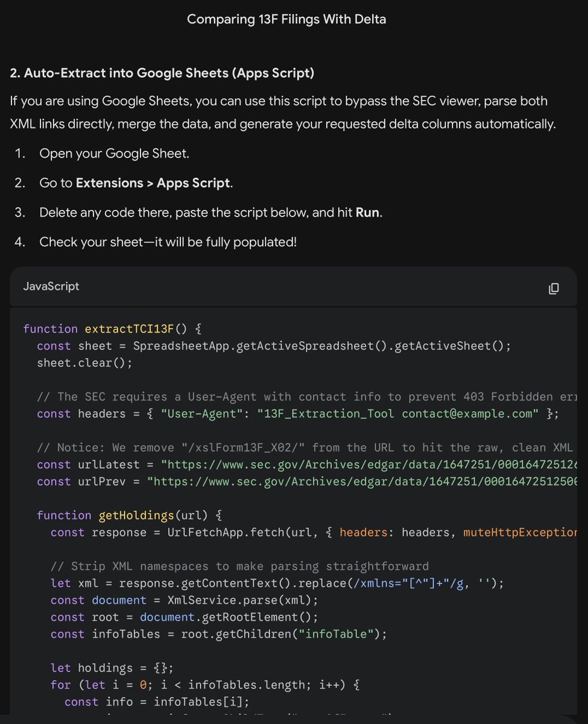Copy the JavaScript code block
This screenshot has height=724, width=588.
pyautogui.click(x=553, y=288)
